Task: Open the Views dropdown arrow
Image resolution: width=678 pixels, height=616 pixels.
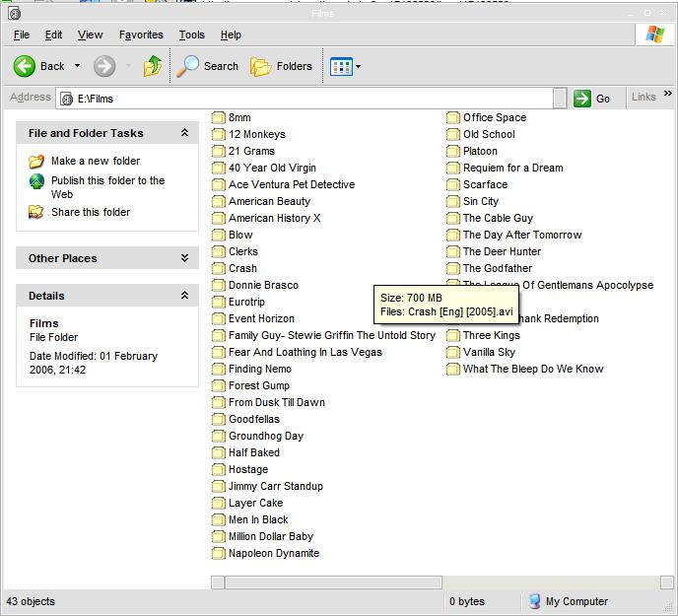Action: (358, 67)
